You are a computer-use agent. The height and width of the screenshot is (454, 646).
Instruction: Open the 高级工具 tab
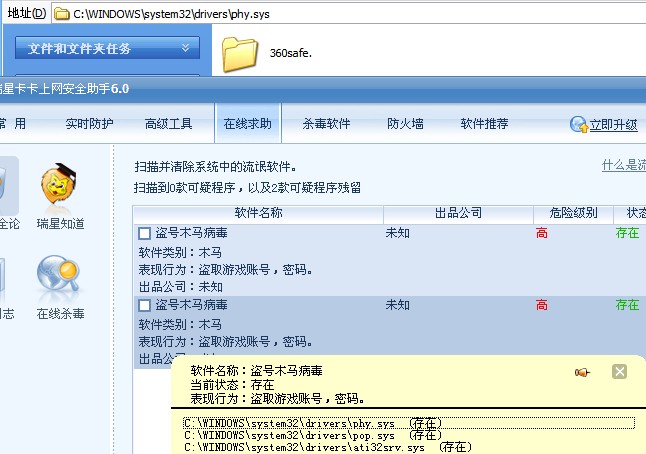pyautogui.click(x=169, y=124)
